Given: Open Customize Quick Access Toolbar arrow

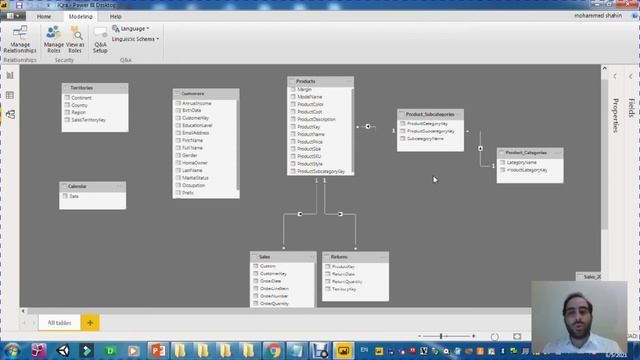Looking at the screenshot, I should tap(48, 5).
